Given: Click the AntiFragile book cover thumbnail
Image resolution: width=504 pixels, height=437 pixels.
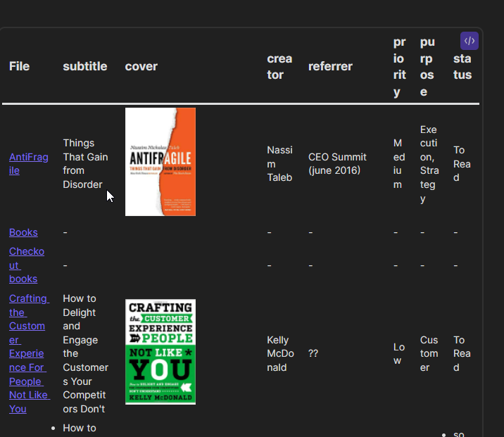Looking at the screenshot, I should [160, 162].
